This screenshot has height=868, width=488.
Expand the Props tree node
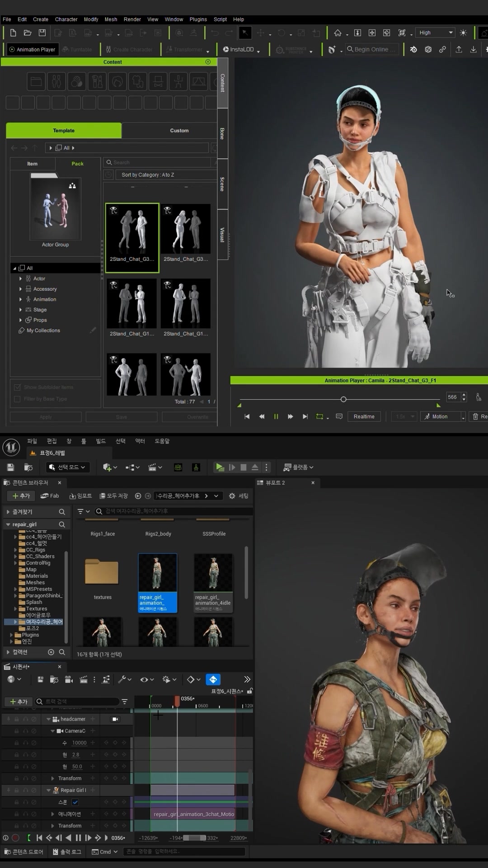(x=20, y=320)
